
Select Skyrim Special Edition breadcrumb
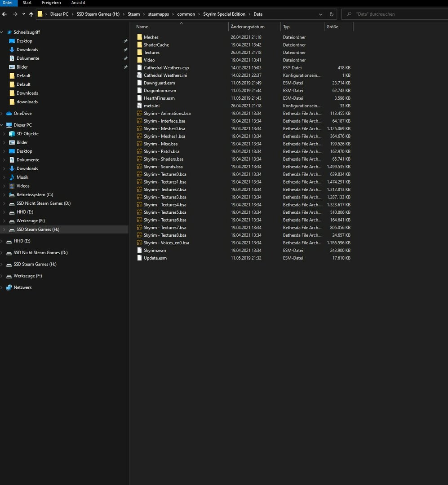224,14
